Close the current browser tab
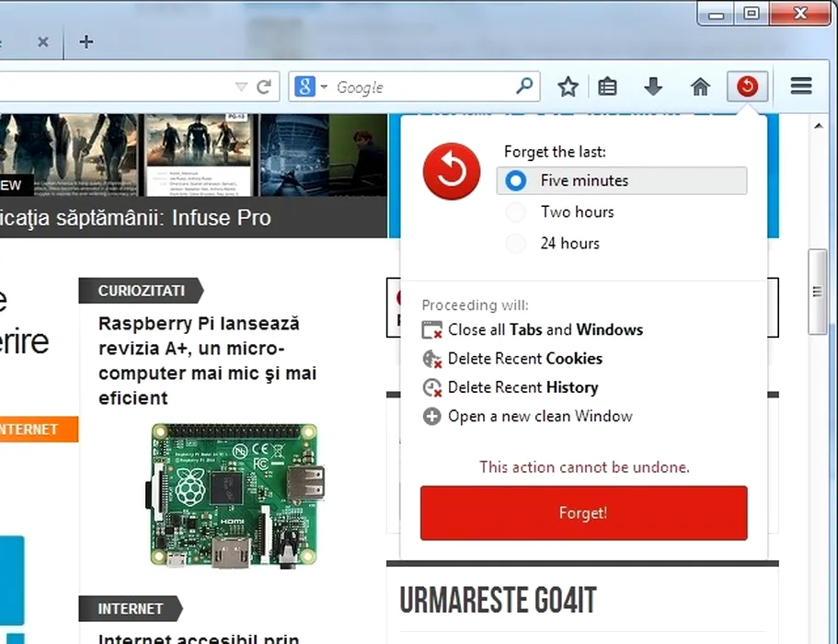Screen dimensions: 838x644 (x=42, y=41)
